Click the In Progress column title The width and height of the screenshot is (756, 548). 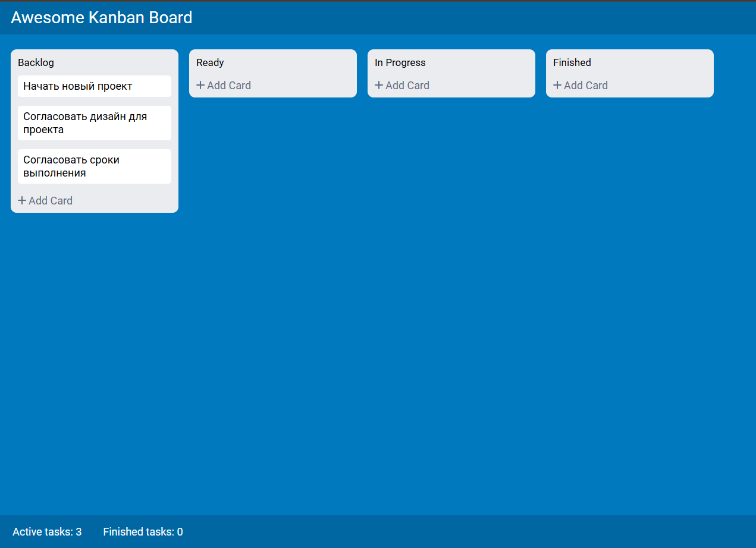400,62
